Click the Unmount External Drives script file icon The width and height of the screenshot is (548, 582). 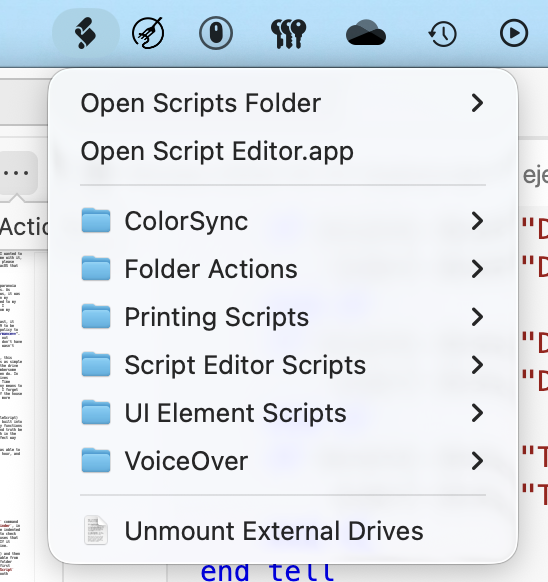(x=96, y=530)
